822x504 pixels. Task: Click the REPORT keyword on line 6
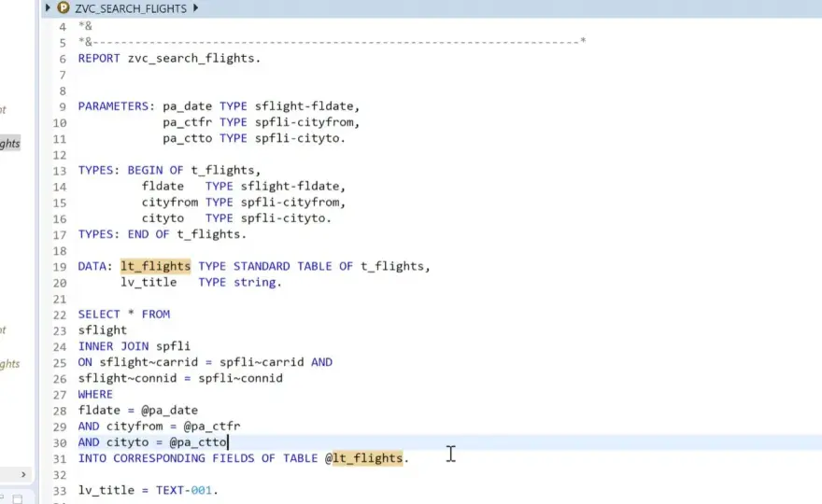[99, 58]
